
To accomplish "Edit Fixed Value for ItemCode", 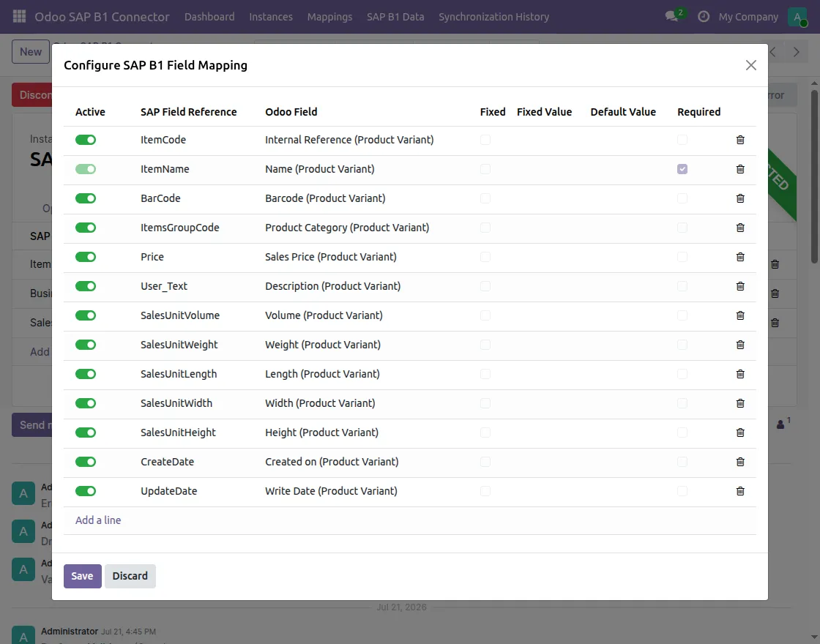I will click(548, 140).
